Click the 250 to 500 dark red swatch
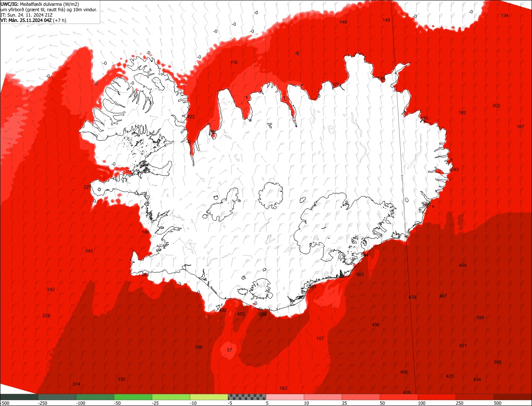Screen dimensions: 532x406 tap(475, 397)
